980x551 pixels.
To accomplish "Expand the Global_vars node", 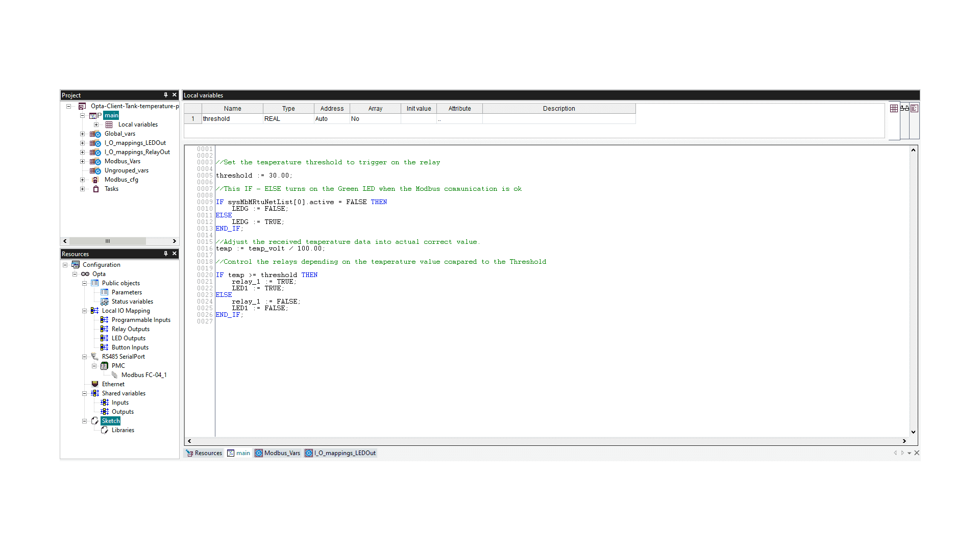I will click(x=82, y=134).
